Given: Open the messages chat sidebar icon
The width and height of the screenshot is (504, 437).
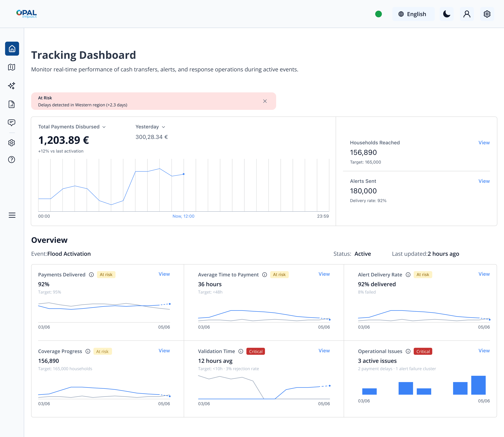Looking at the screenshot, I should click(11, 122).
